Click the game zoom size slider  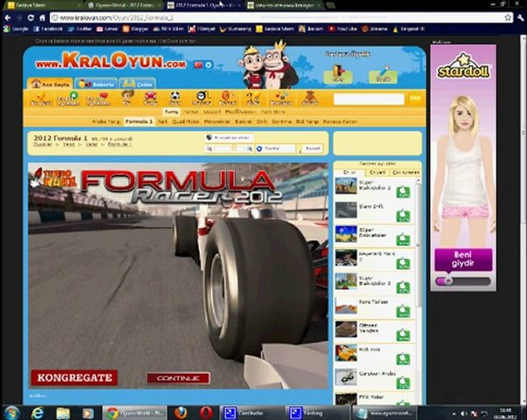[x=229, y=149]
